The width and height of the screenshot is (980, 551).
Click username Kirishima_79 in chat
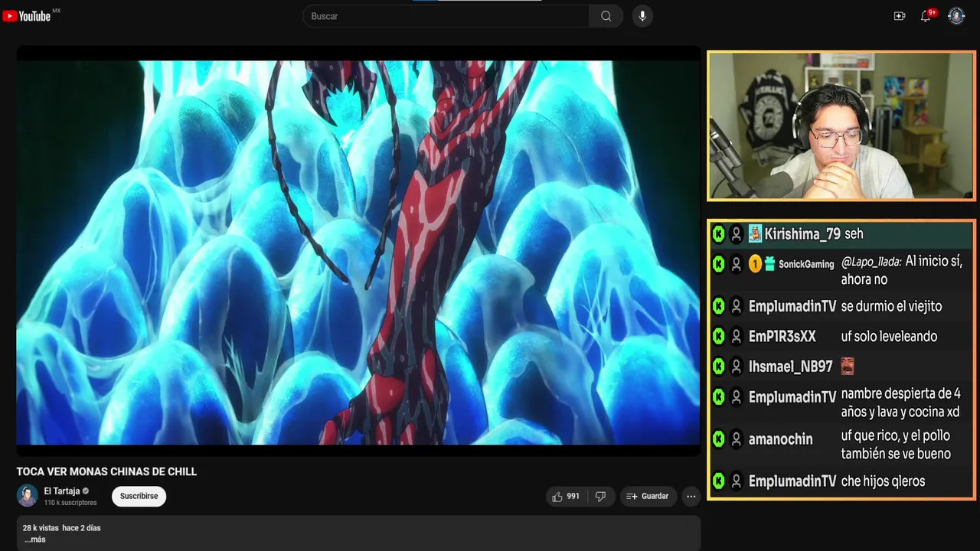pos(802,234)
